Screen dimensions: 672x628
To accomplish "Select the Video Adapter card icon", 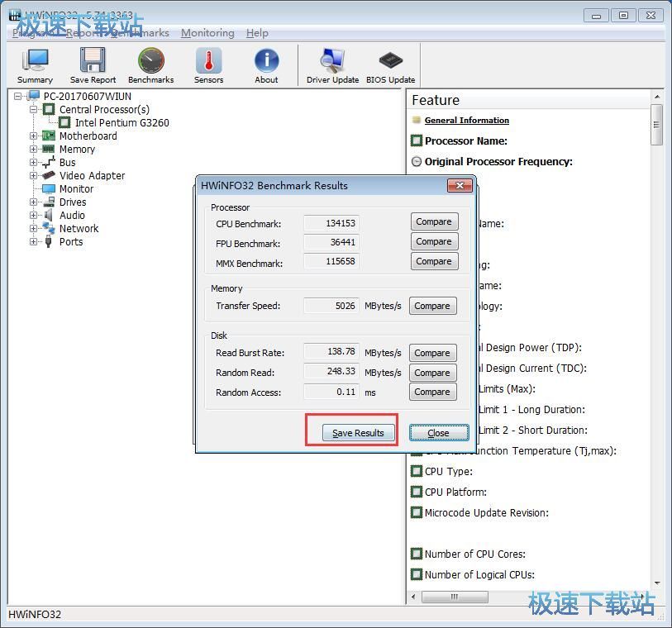I will 49,176.
